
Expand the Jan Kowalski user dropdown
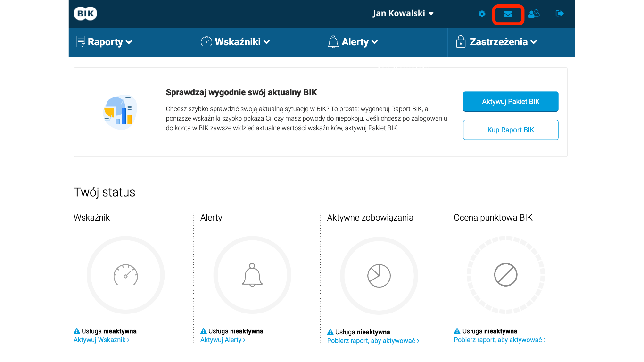403,14
